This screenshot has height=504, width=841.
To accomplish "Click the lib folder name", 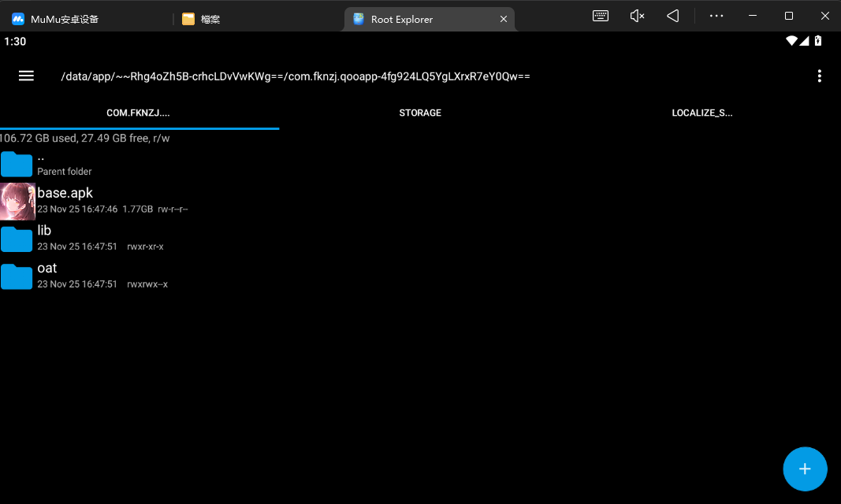I will (44, 230).
